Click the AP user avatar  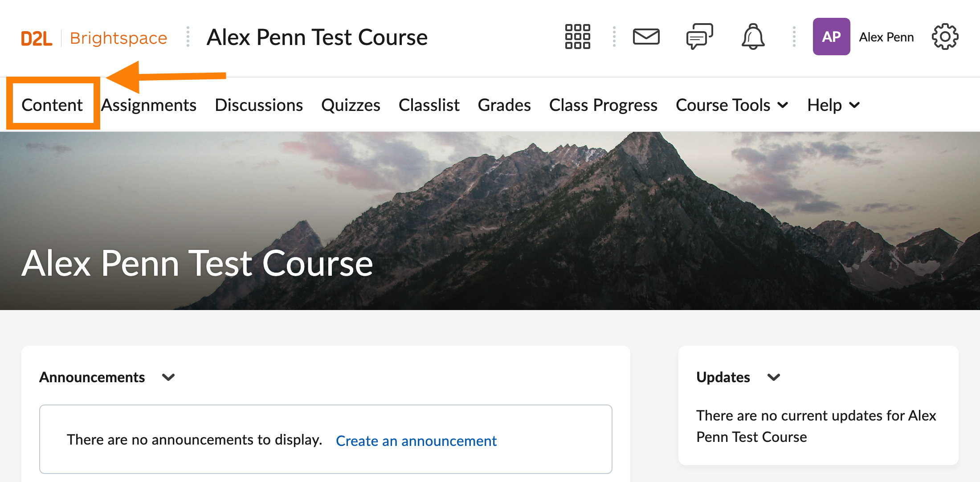click(x=831, y=37)
